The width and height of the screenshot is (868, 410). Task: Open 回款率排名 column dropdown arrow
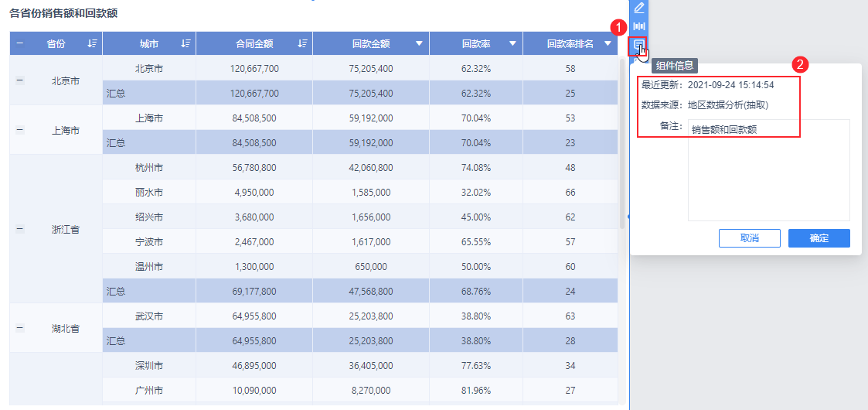tap(608, 44)
